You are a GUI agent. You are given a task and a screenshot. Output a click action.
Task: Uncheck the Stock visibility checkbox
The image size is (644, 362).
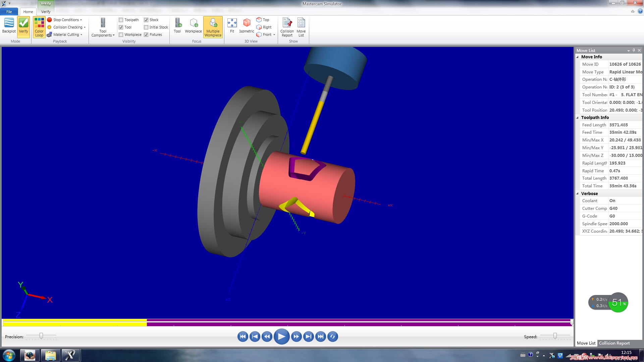pos(146,20)
